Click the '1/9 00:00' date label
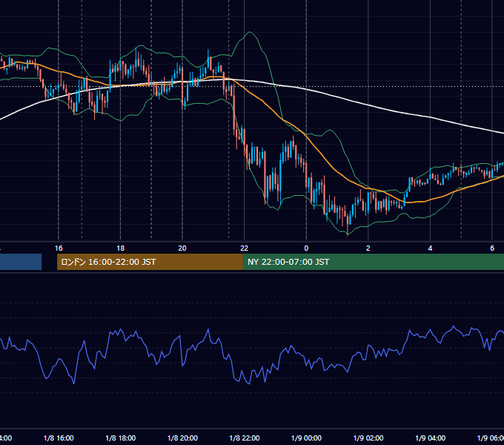 [306, 438]
